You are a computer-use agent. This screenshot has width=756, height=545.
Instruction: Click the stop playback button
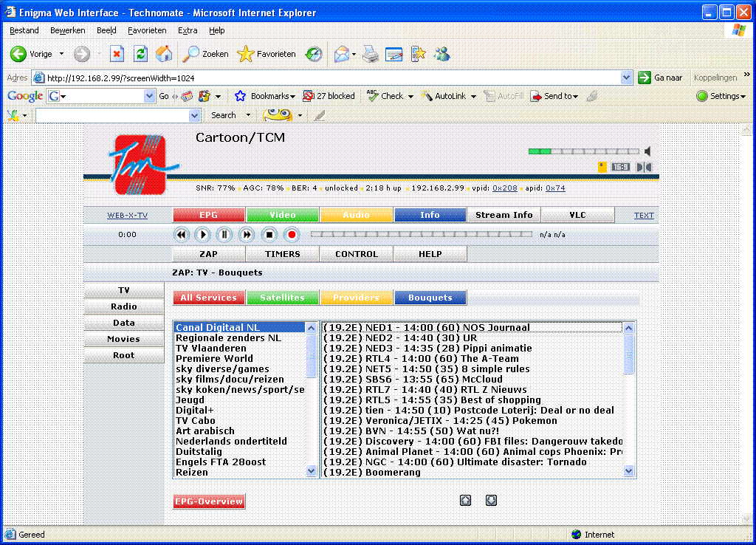click(x=269, y=235)
